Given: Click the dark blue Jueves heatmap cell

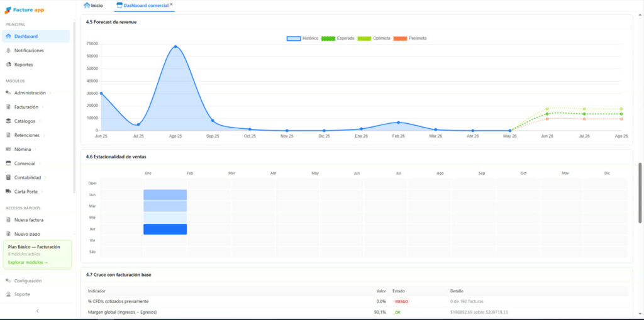Looking at the screenshot, I should click(x=165, y=229).
